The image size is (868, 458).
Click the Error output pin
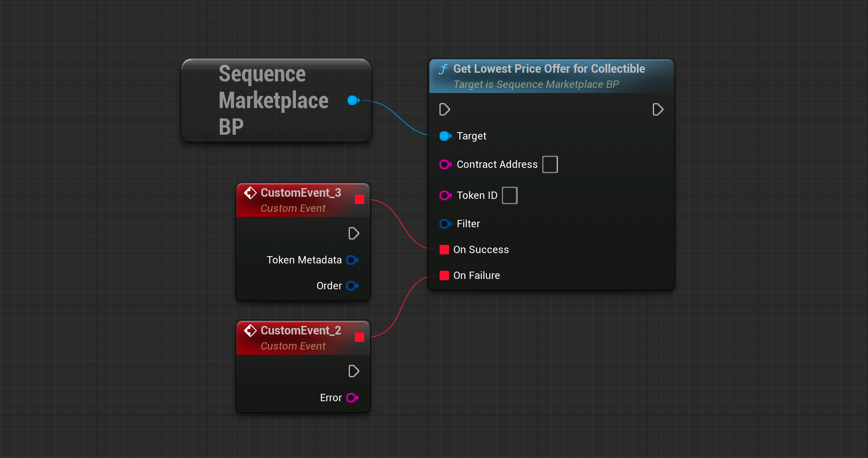click(352, 398)
